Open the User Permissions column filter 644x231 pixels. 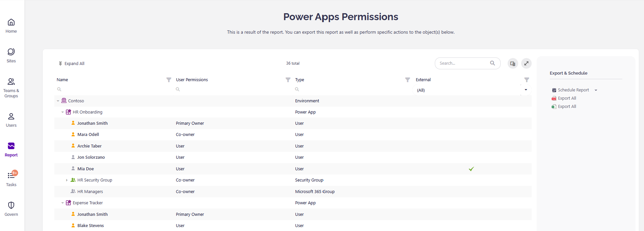(x=288, y=80)
